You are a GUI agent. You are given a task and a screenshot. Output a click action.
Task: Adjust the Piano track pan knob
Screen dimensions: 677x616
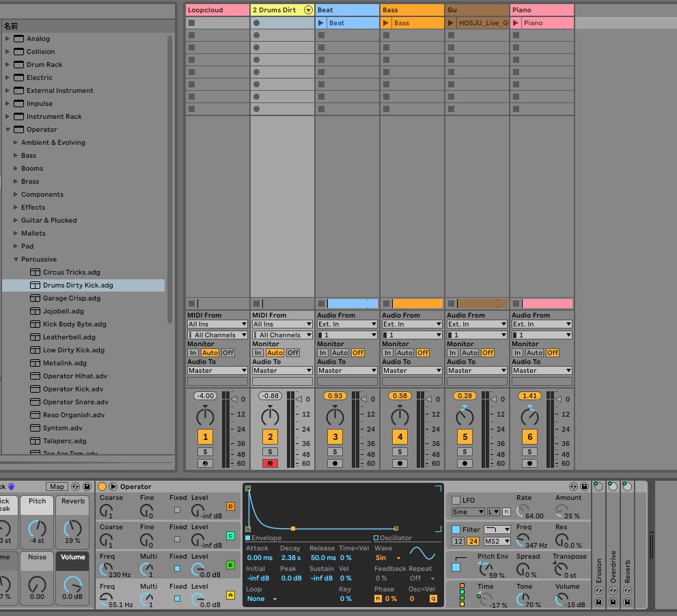tap(529, 416)
